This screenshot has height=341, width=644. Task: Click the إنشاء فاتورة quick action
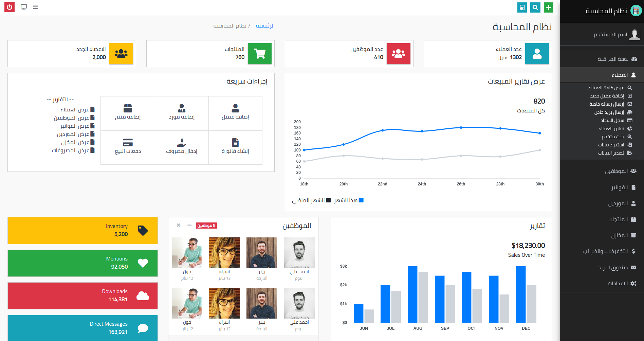coord(235,147)
